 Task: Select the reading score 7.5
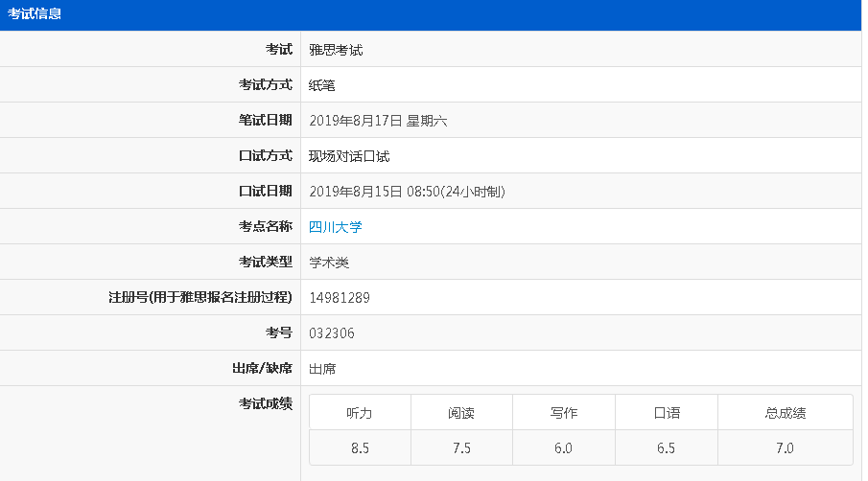(461, 447)
